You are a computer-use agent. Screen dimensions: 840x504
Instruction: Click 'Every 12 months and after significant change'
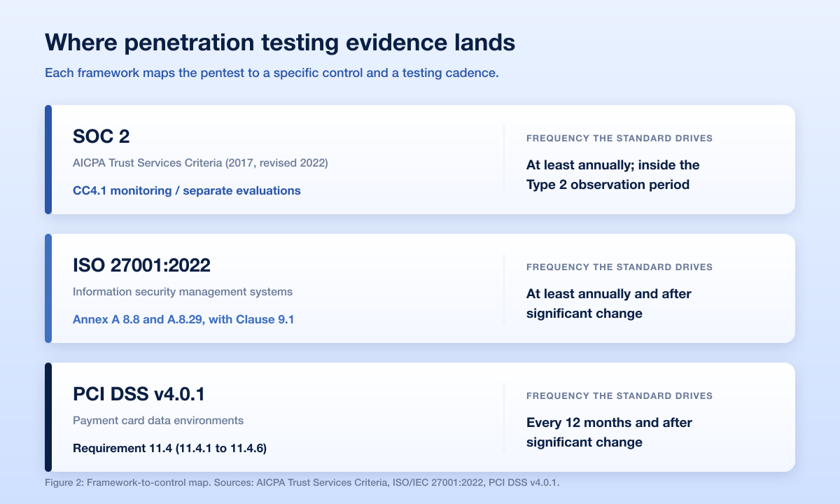tap(610, 433)
